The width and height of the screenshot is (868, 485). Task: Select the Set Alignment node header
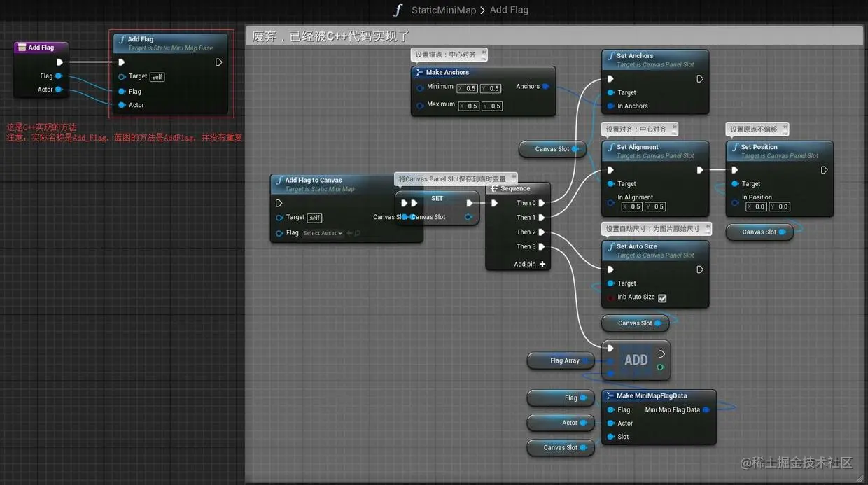click(655, 150)
